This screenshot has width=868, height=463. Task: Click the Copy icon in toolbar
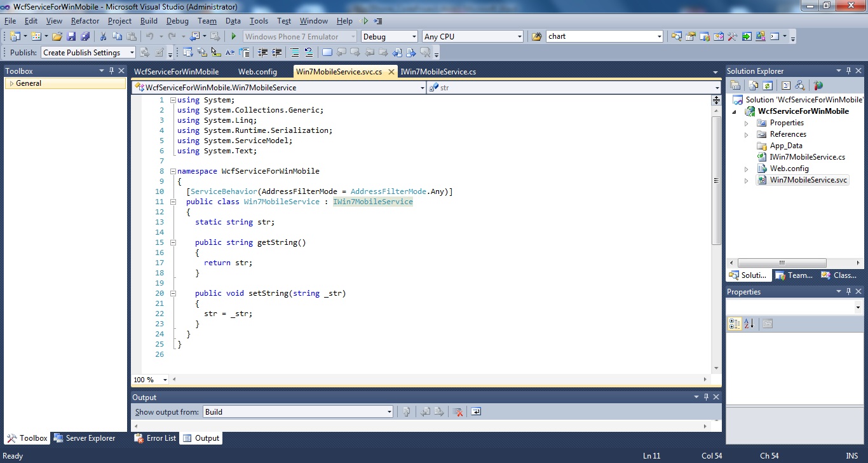pos(117,36)
